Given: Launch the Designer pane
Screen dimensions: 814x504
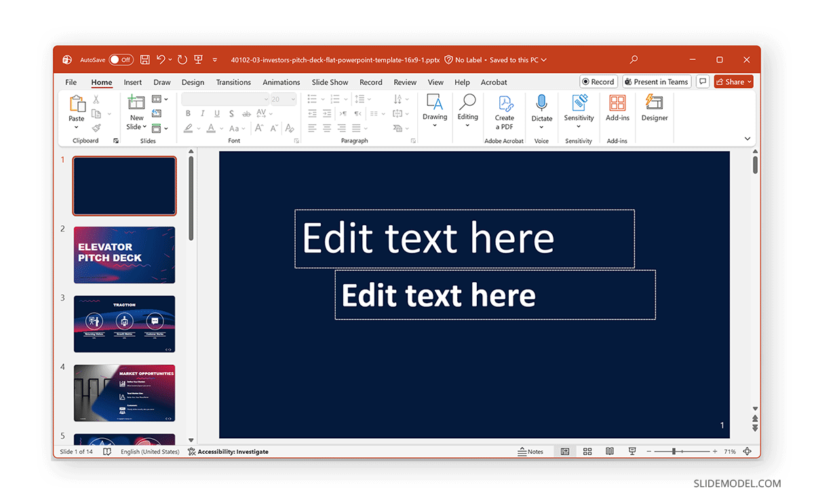Looking at the screenshot, I should [654, 109].
